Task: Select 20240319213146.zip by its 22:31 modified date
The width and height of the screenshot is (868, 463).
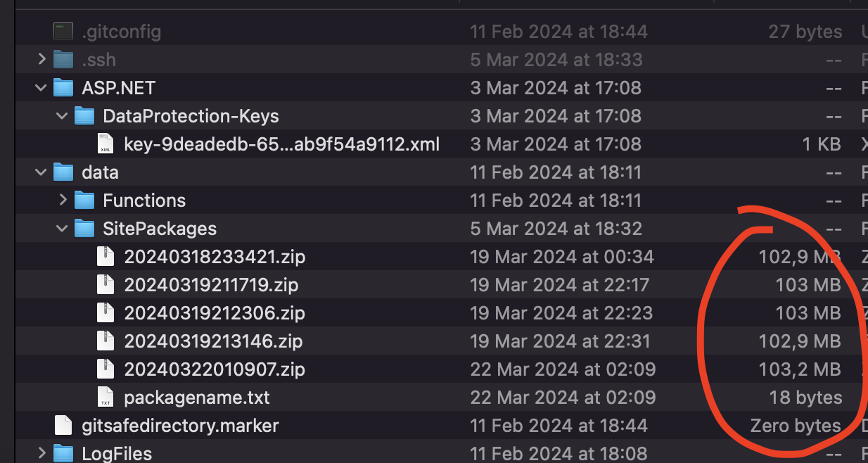Action: tap(561, 341)
